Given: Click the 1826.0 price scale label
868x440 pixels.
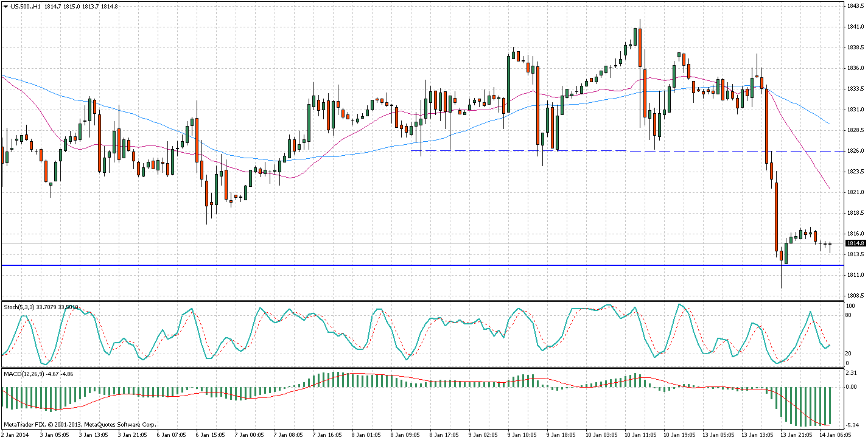Looking at the screenshot, I should point(854,150).
